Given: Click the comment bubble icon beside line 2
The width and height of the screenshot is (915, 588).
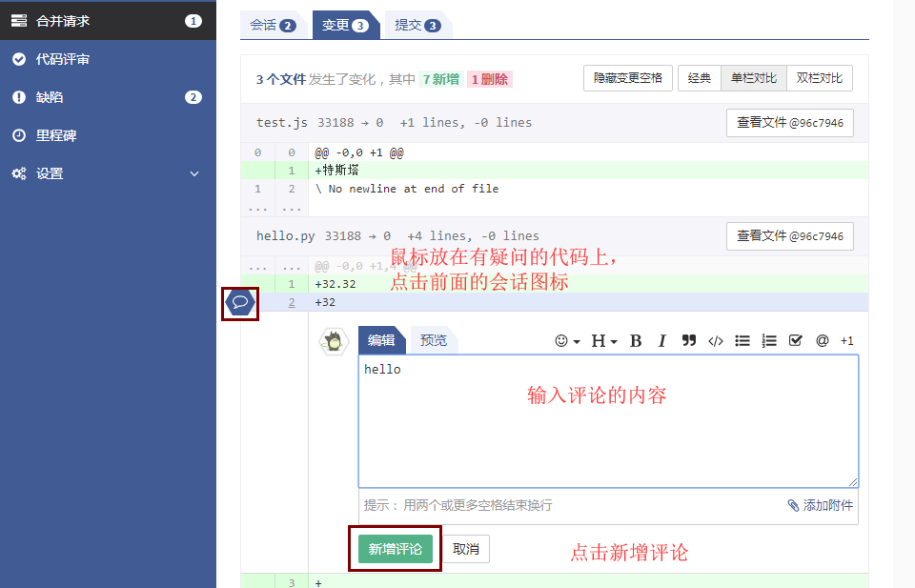Looking at the screenshot, I should click(x=240, y=303).
